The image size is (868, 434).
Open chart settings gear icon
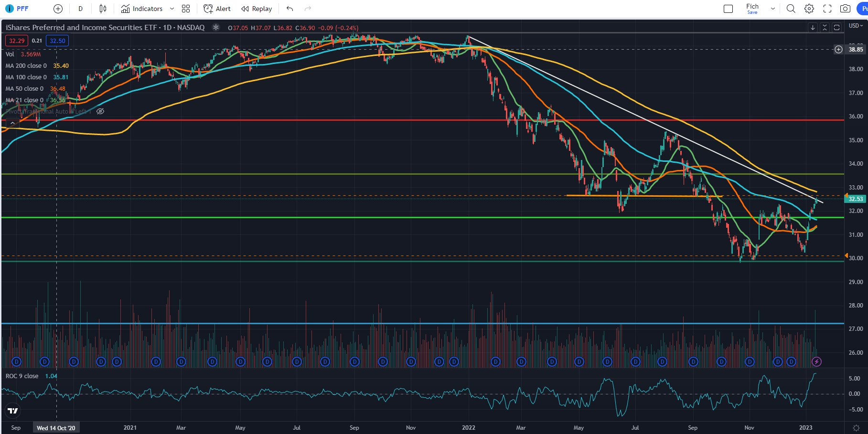tap(809, 9)
